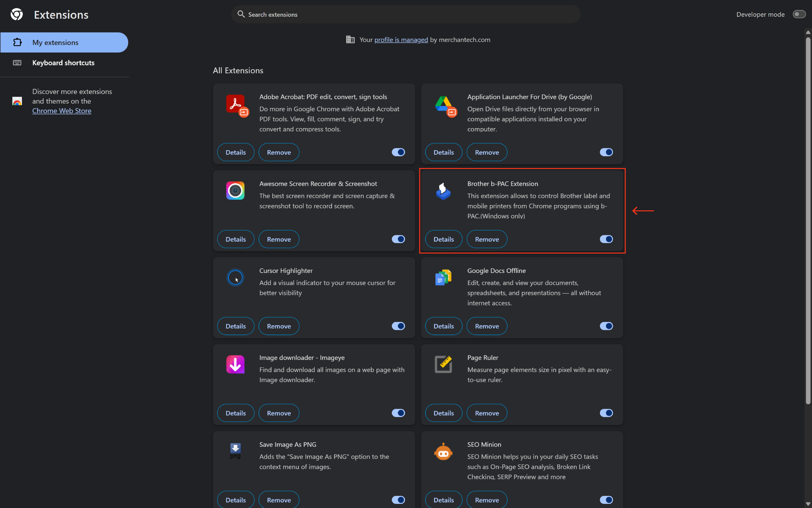
Task: Click the Google Docs Offline icon
Action: tap(443, 278)
